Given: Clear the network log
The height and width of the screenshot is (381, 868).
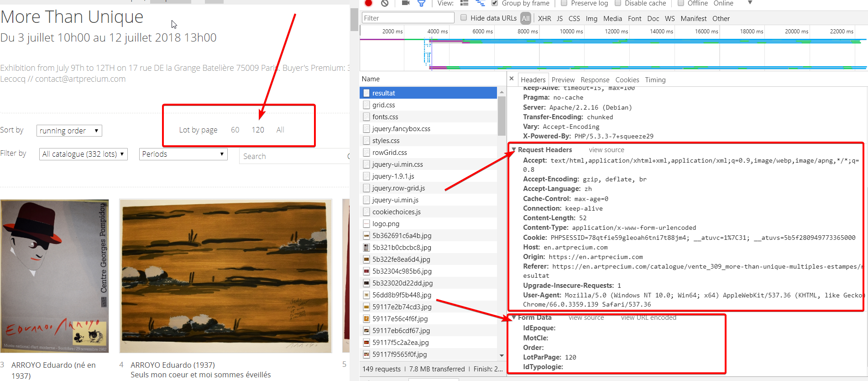Looking at the screenshot, I should coord(385,3).
